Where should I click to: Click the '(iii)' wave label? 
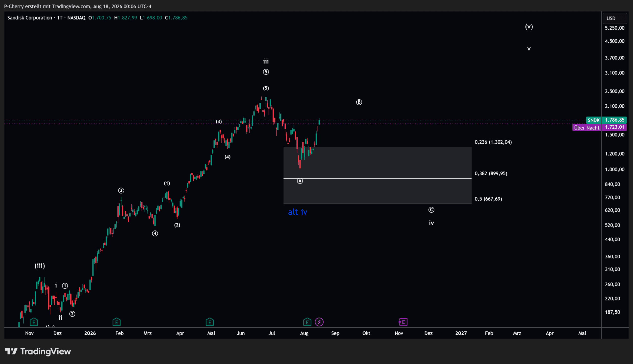[40, 266]
